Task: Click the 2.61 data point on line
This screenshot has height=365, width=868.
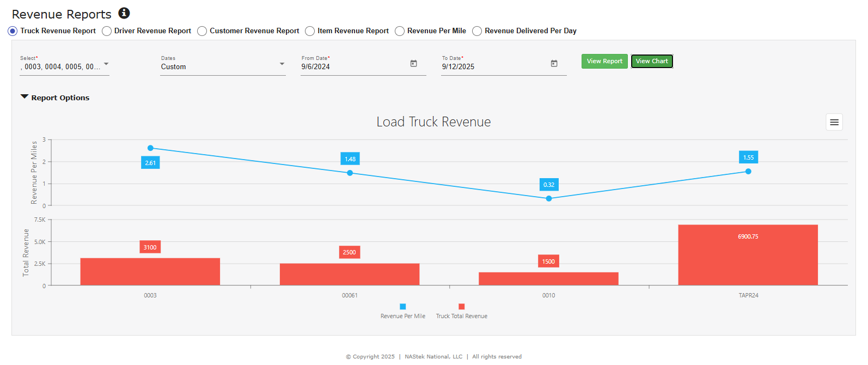Action: (x=150, y=148)
